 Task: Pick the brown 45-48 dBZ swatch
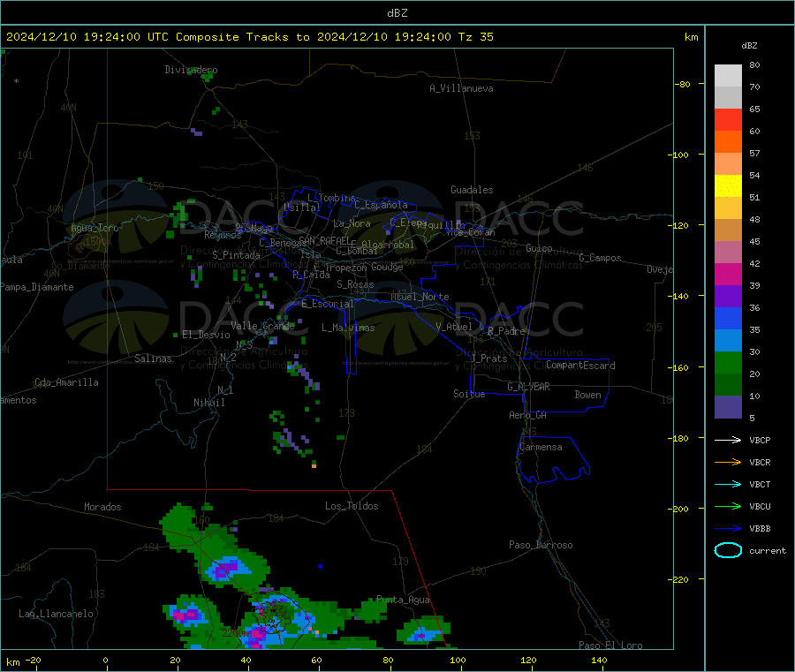728,230
